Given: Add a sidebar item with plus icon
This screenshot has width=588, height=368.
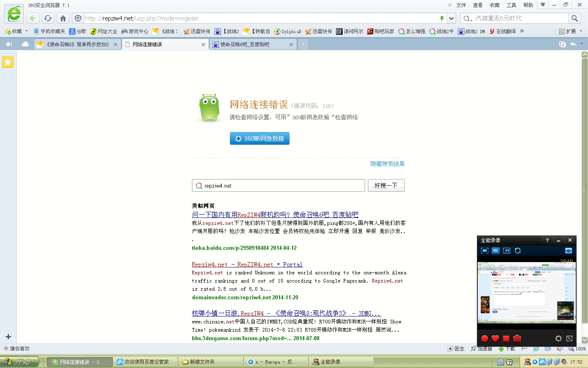Looking at the screenshot, I should (8, 337).
